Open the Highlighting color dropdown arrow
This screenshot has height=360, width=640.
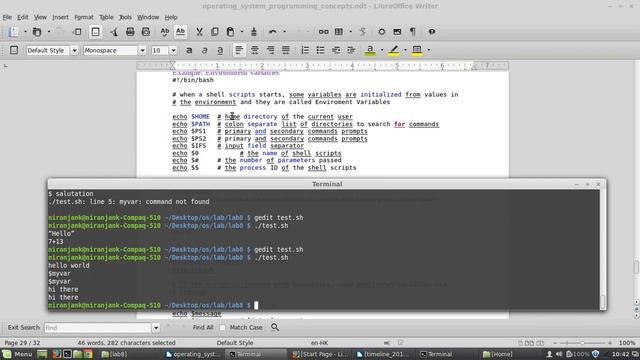click(x=405, y=50)
